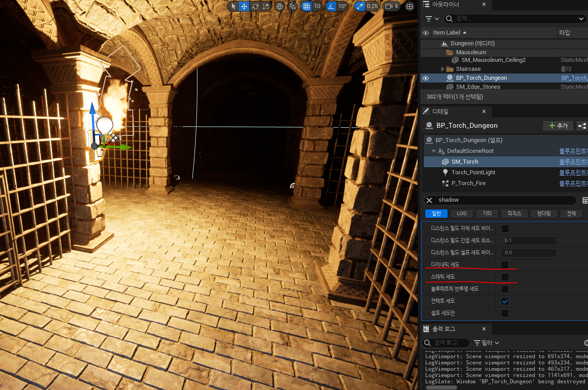Close the Details (디테일) tab

click(484, 112)
